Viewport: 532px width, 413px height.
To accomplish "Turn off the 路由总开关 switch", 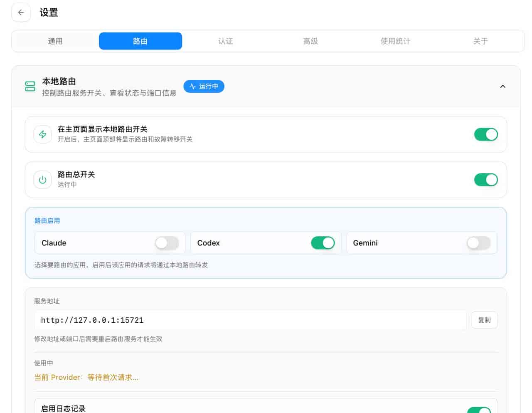I will (x=486, y=180).
